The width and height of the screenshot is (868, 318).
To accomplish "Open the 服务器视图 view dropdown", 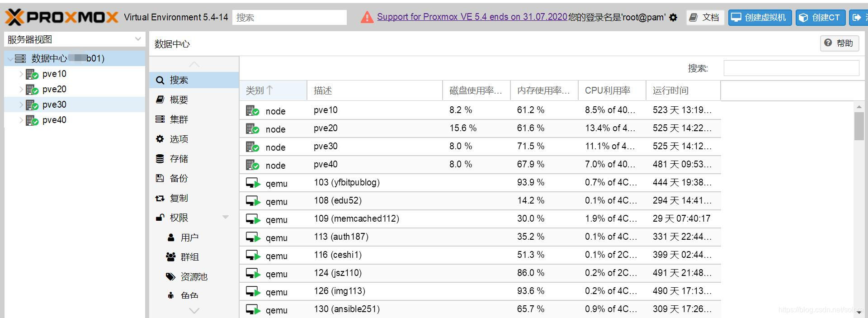I will pos(75,39).
